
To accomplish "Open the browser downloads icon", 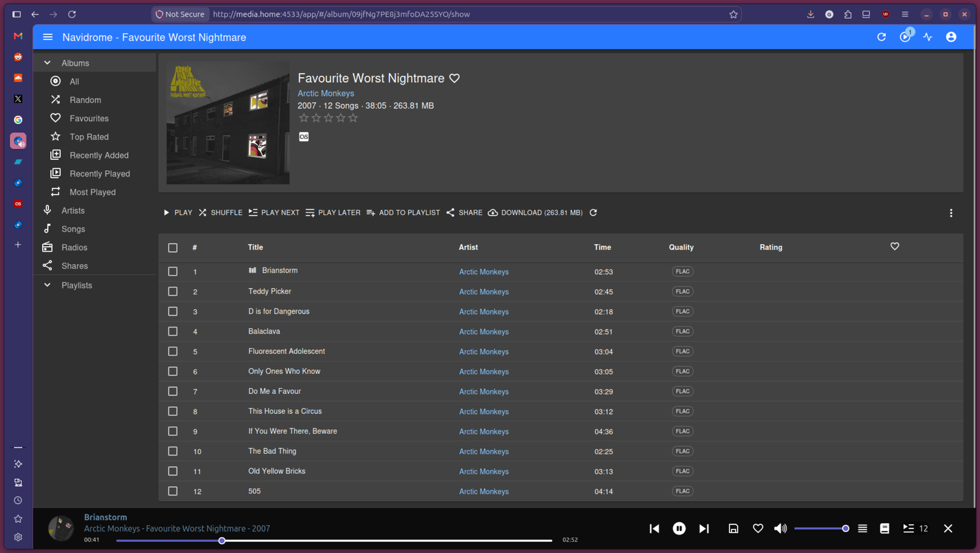I will (810, 14).
